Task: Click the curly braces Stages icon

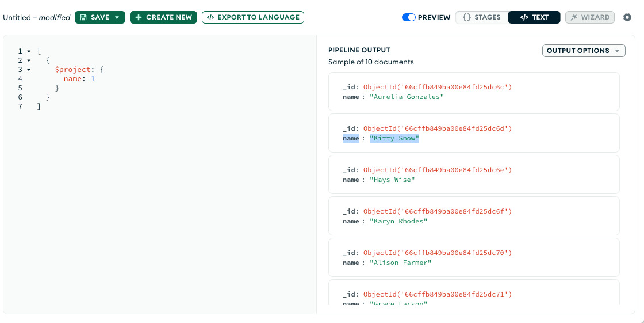Action: point(466,17)
